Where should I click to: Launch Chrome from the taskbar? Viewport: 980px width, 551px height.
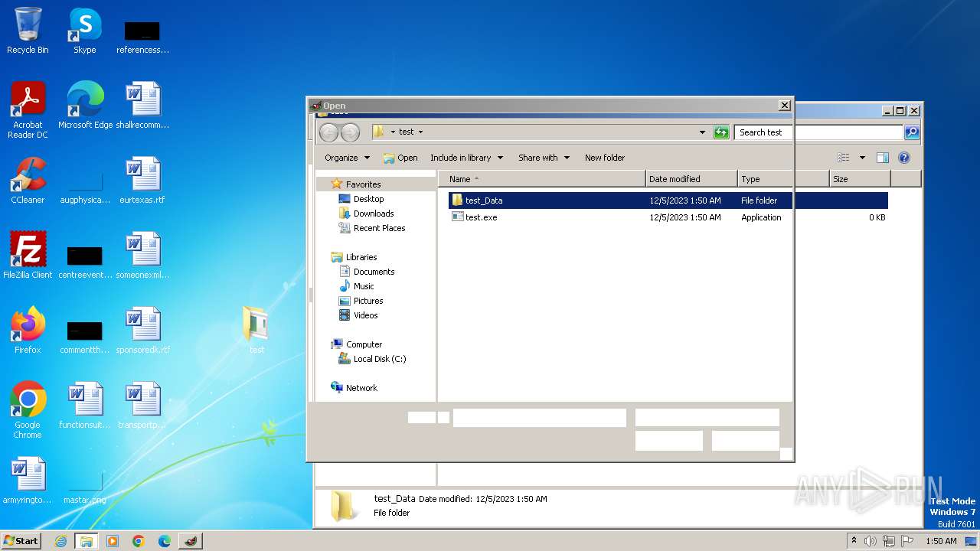[139, 541]
